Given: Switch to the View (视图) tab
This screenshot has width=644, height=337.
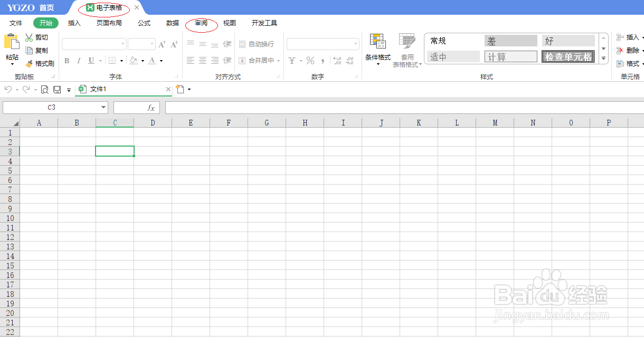Looking at the screenshot, I should pos(230,23).
